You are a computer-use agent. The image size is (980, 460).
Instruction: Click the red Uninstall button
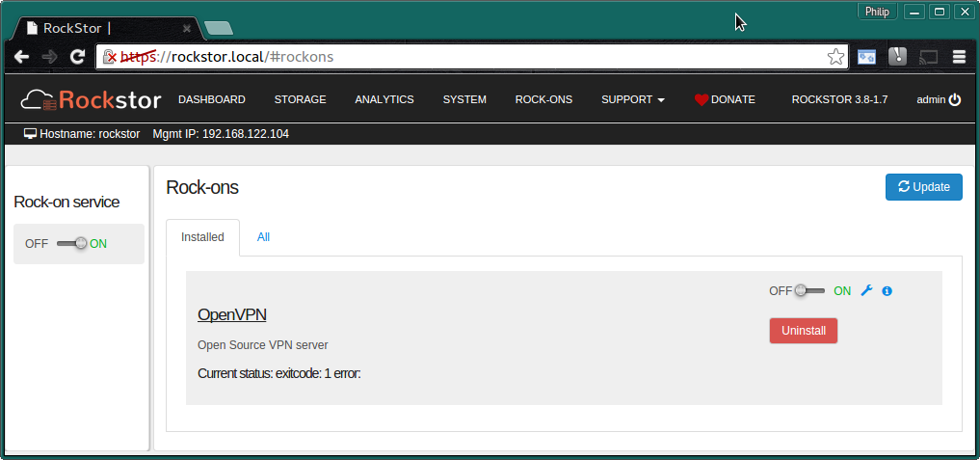click(x=803, y=331)
